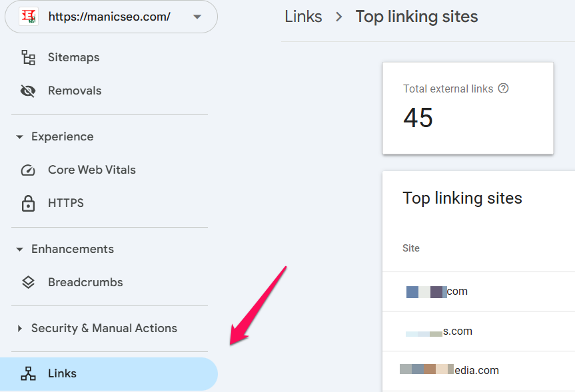Screen dimensions: 575x392
Task: Click the Site column header
Action: tap(410, 248)
